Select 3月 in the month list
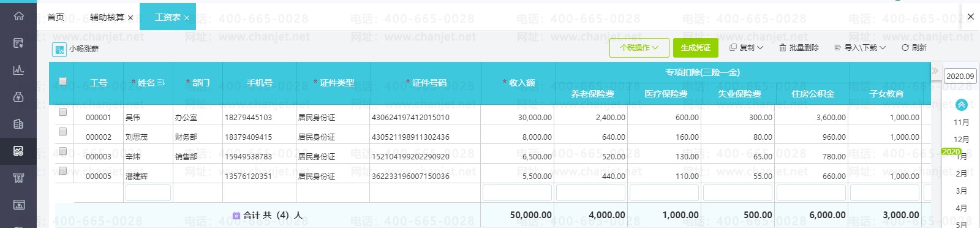The width and height of the screenshot is (980, 228). click(x=961, y=191)
